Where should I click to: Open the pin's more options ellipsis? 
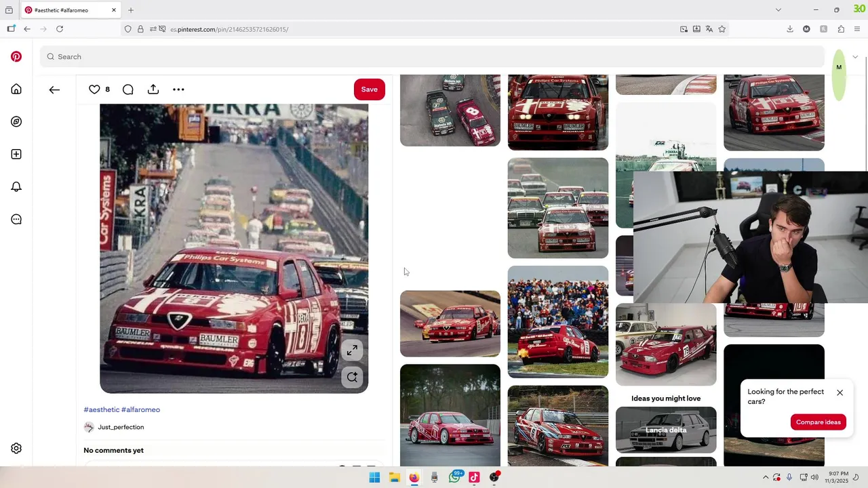click(178, 89)
